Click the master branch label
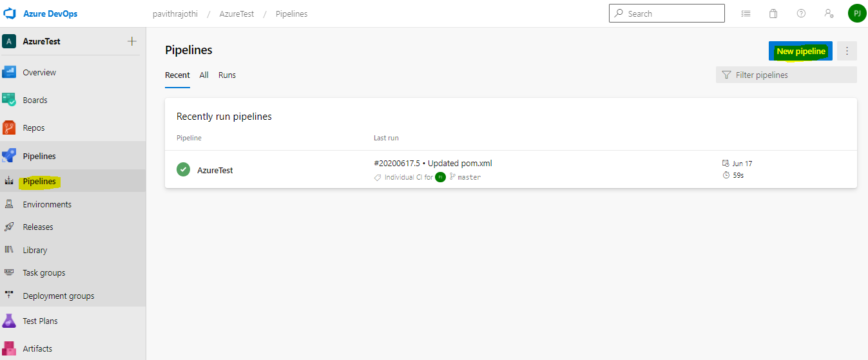Image resolution: width=868 pixels, height=360 pixels. pyautogui.click(x=469, y=177)
